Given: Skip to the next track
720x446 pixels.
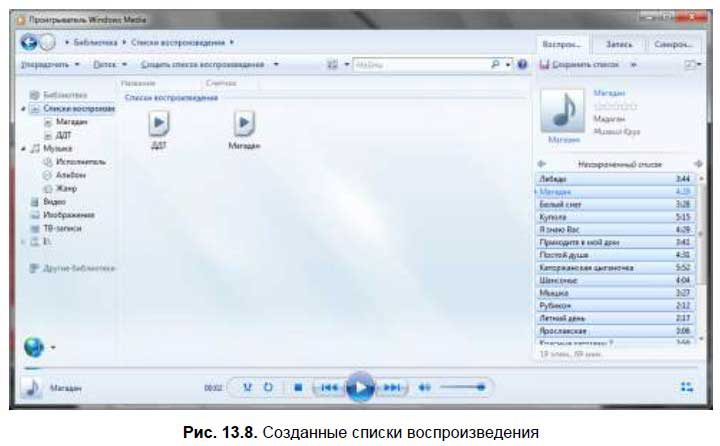Looking at the screenshot, I should coord(392,388).
